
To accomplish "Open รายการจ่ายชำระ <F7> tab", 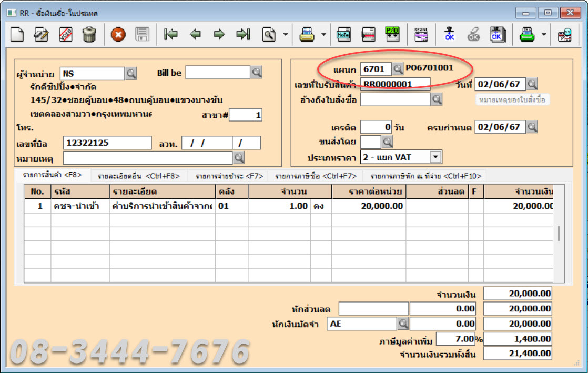I will coord(229,176).
